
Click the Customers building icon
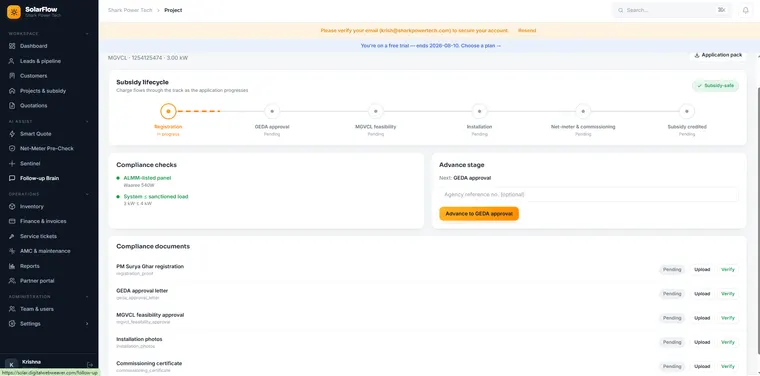[12, 76]
